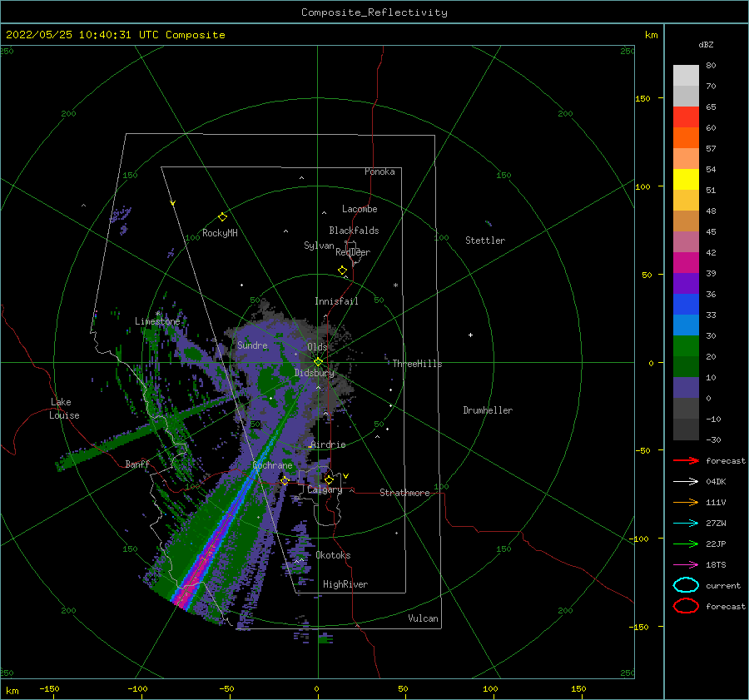The height and width of the screenshot is (700, 749).
Task: Click the radar site marker at map center
Action: (318, 362)
